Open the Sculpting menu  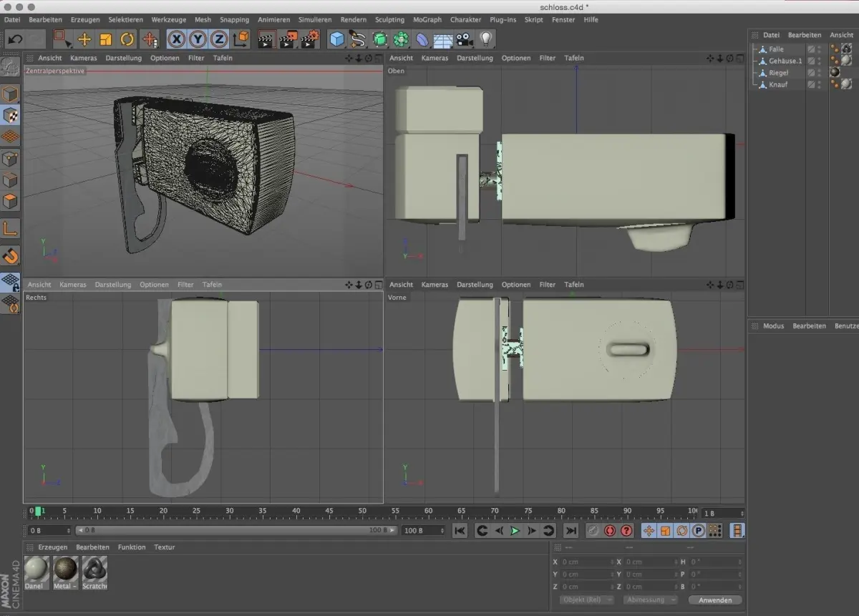pos(389,19)
